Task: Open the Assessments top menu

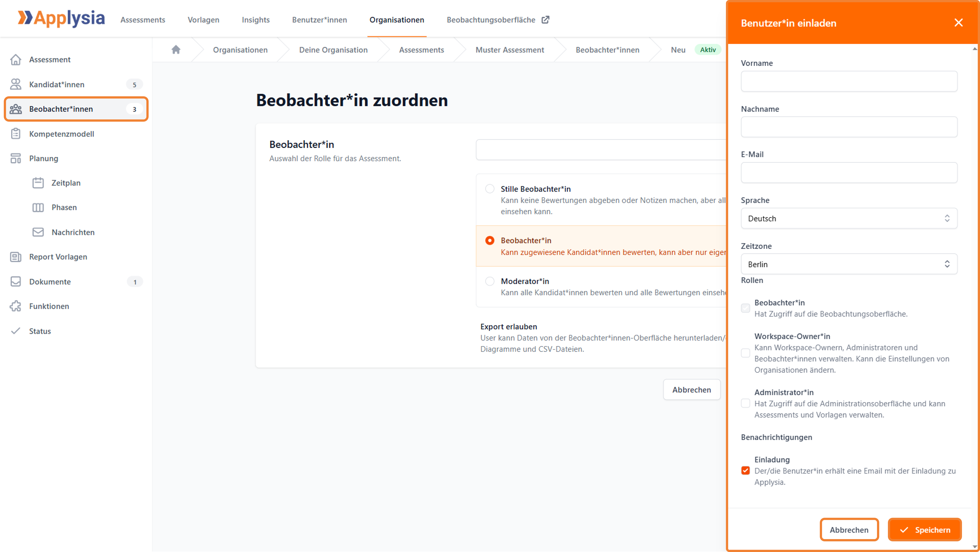Action: click(x=143, y=19)
